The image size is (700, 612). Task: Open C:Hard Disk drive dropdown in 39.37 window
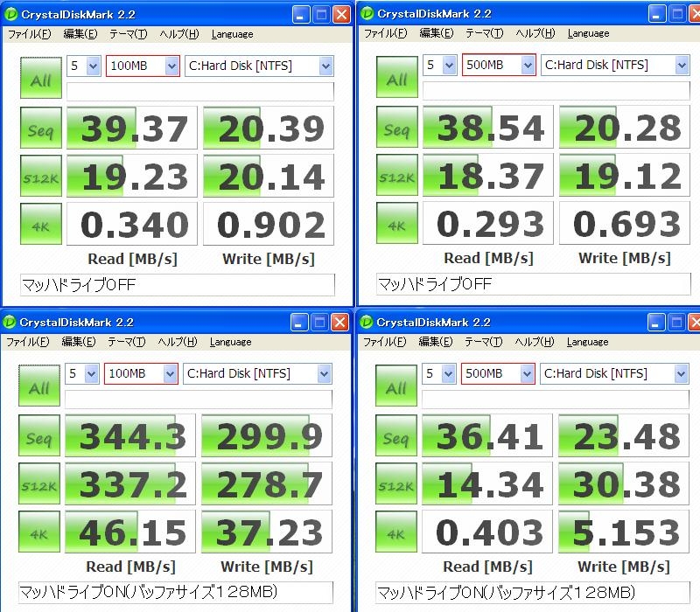[x=259, y=66]
